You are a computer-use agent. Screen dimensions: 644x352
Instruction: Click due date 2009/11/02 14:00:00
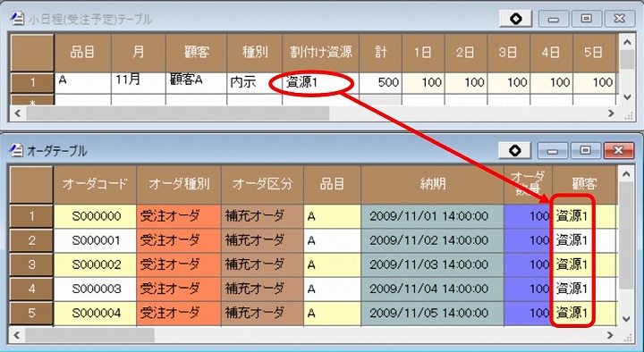click(433, 240)
